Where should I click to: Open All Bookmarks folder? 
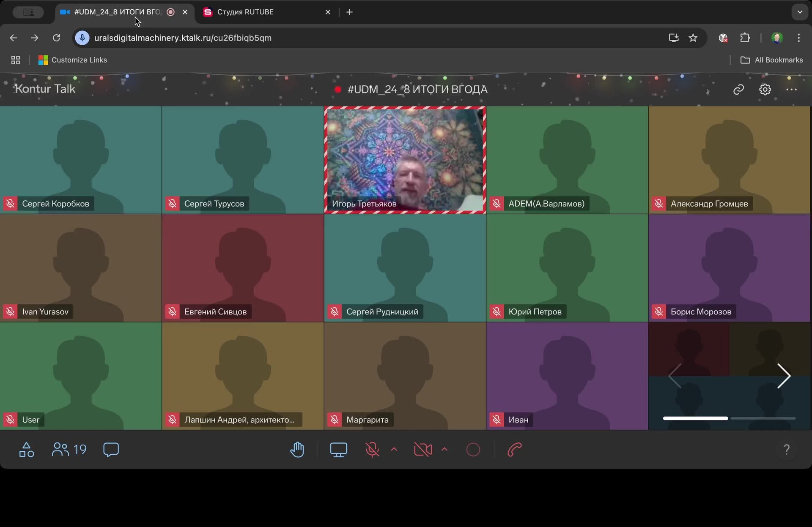pyautogui.click(x=772, y=60)
